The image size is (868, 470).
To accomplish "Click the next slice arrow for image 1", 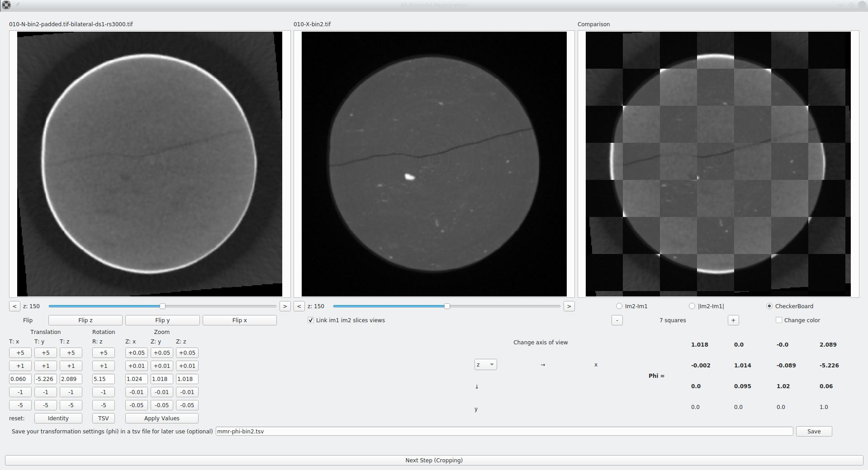I will point(285,306).
